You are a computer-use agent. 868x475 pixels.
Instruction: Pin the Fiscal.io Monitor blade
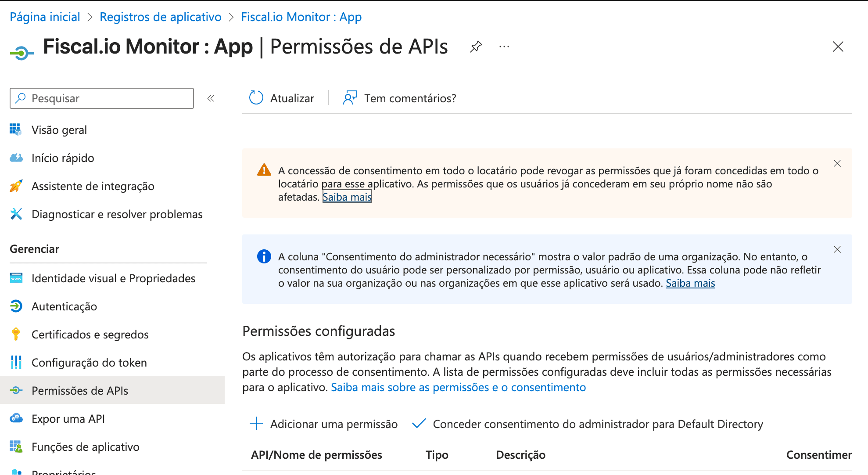click(x=476, y=47)
